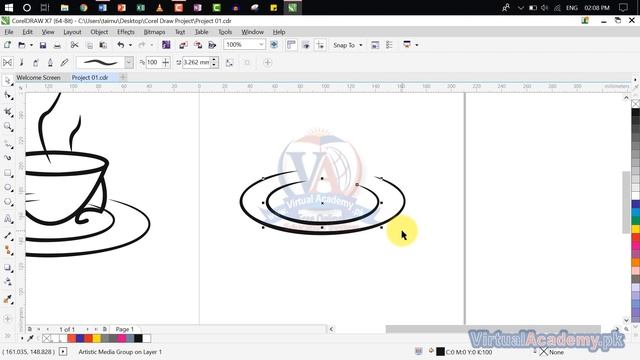Click the Paste icon

103,45
